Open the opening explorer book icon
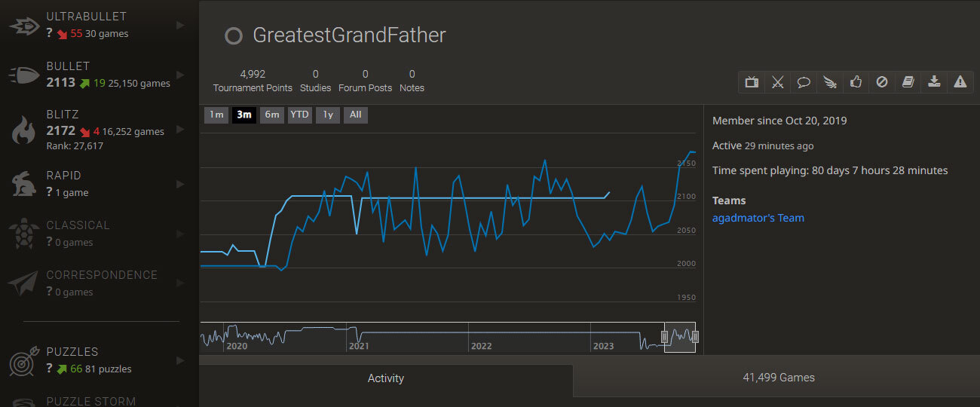Screen dimensions: 980x407 point(908,82)
